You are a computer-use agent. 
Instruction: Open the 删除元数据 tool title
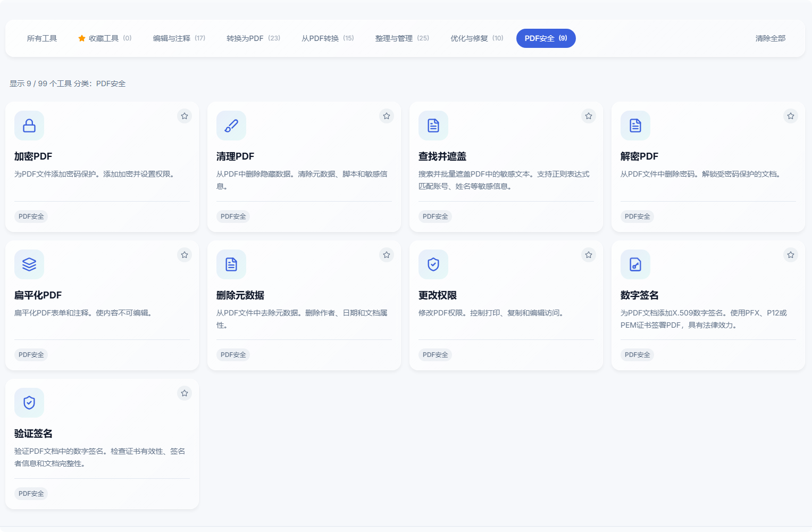[240, 295]
